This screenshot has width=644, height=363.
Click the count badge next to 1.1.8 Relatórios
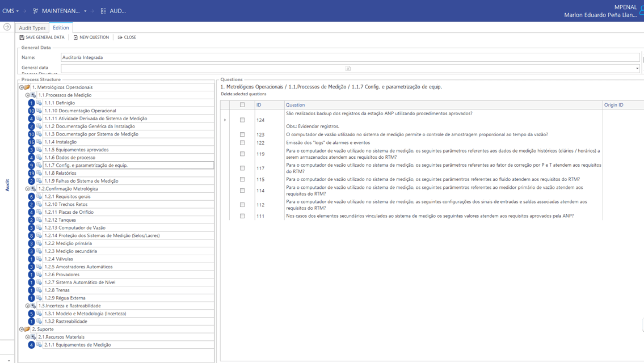point(31,173)
